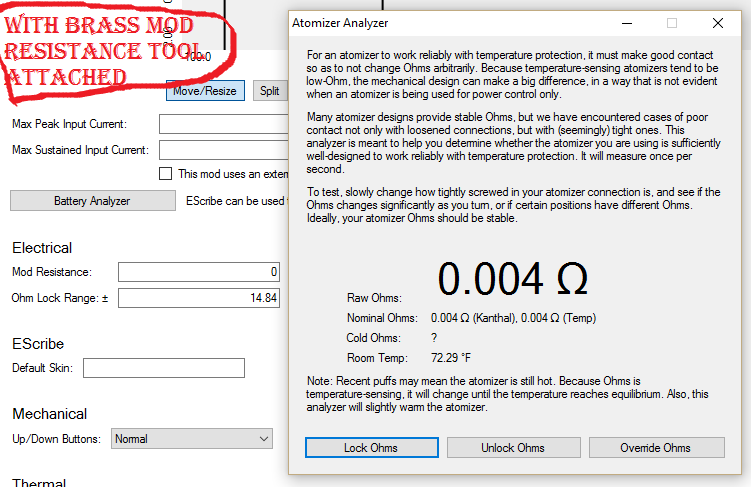Open the Battery Analyzer
751x487 pixels.
pyautogui.click(x=92, y=201)
